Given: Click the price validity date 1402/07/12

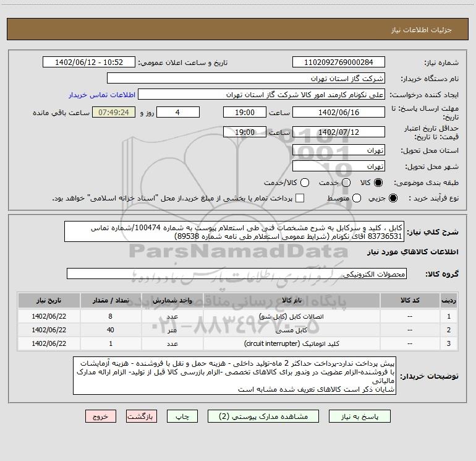Looking at the screenshot, I should coord(339,132).
